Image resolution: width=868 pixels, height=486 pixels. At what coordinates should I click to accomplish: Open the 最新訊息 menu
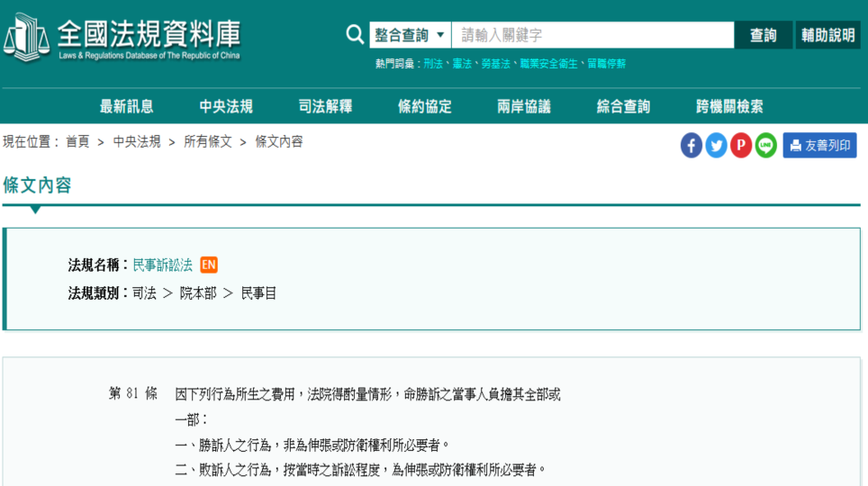point(126,106)
